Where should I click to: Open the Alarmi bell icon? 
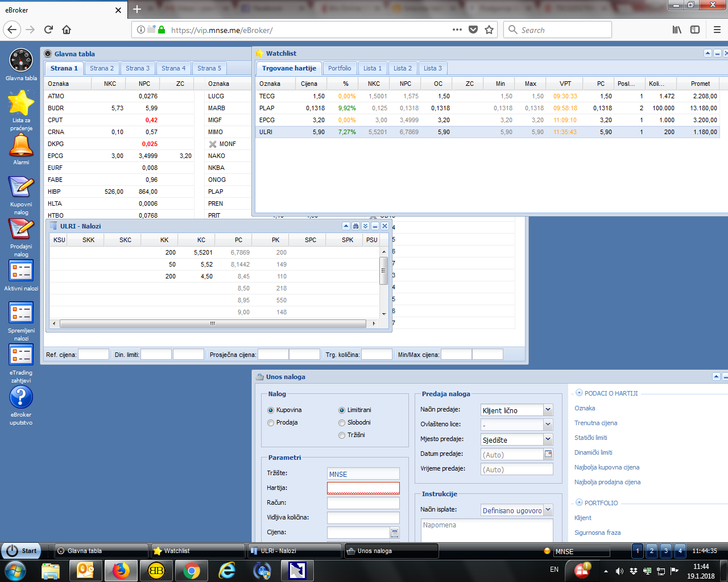point(21,145)
